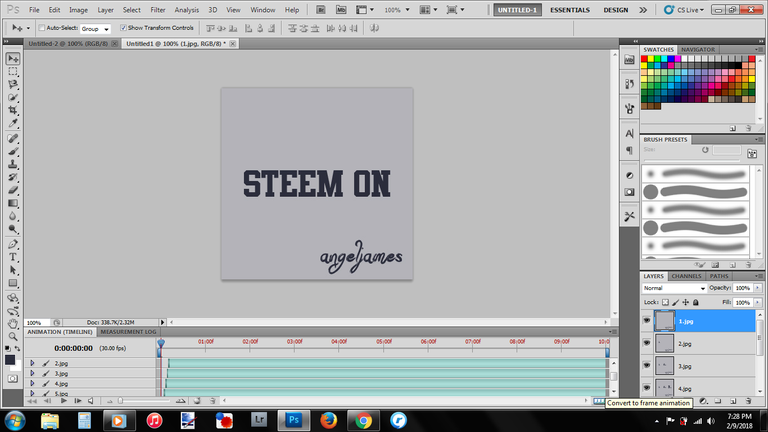Open the layer Opacity slider arrow
Viewport: 768px width, 432px height.
(758, 288)
